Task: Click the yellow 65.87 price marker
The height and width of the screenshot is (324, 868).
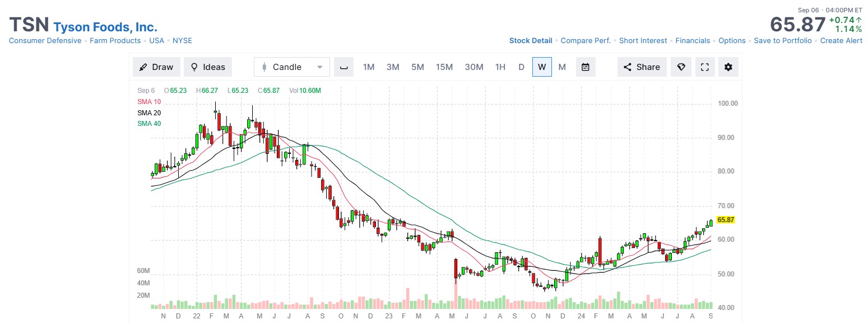Action: click(x=726, y=220)
